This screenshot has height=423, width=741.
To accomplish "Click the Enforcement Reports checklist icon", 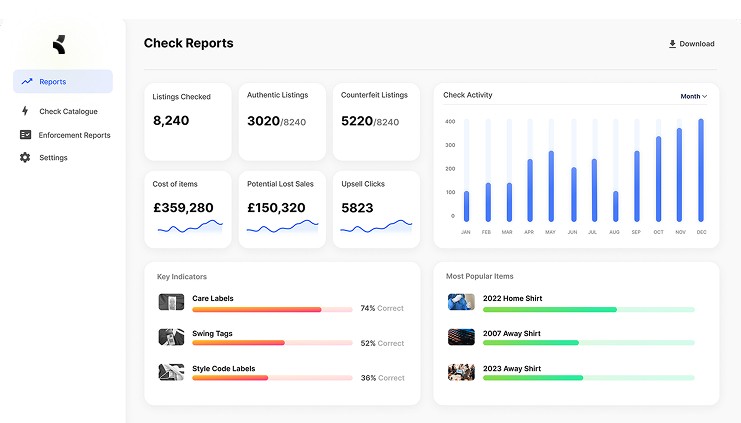I will click(x=25, y=135).
